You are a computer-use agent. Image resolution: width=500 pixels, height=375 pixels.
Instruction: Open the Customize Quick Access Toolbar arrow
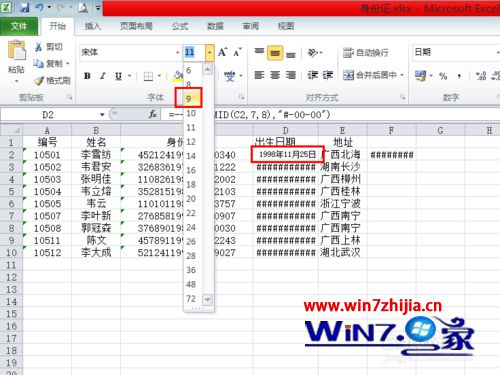[98, 7]
